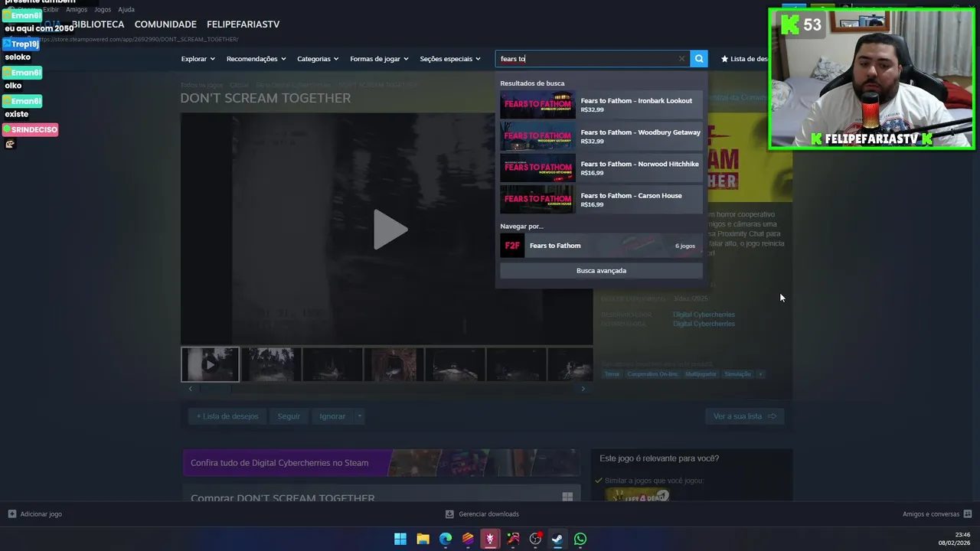Click the Ver a sua lista button
980x551 pixels.
pos(744,416)
